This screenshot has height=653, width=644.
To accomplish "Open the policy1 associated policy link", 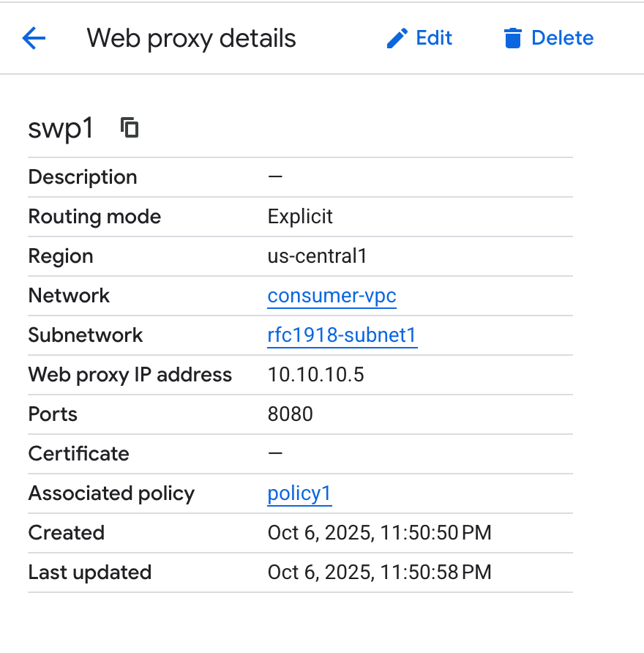I will click(299, 493).
